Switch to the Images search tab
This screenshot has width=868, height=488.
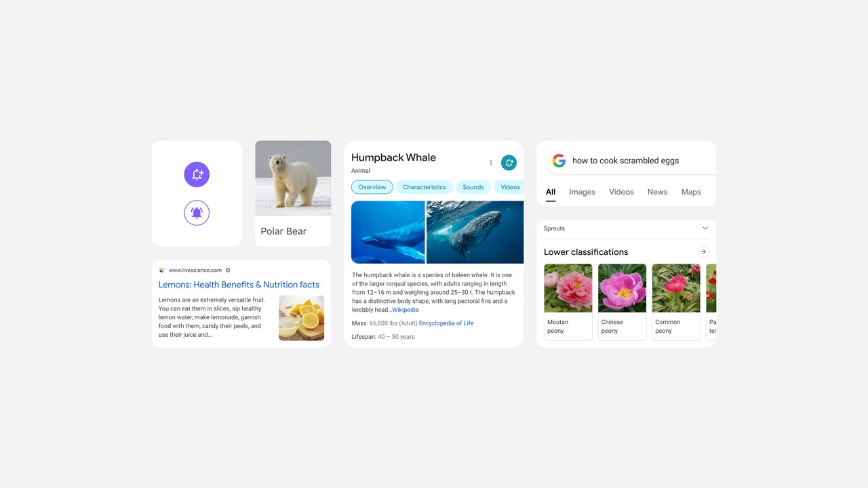[x=582, y=192]
